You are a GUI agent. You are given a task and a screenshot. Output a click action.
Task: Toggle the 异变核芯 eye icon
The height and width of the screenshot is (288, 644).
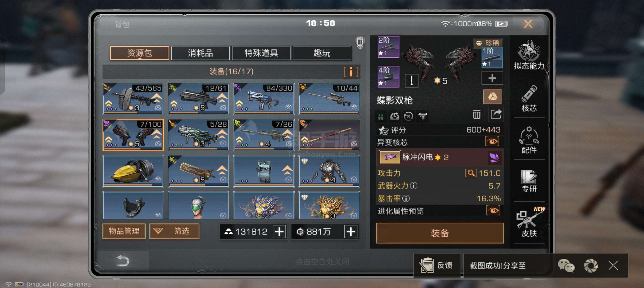492,142
